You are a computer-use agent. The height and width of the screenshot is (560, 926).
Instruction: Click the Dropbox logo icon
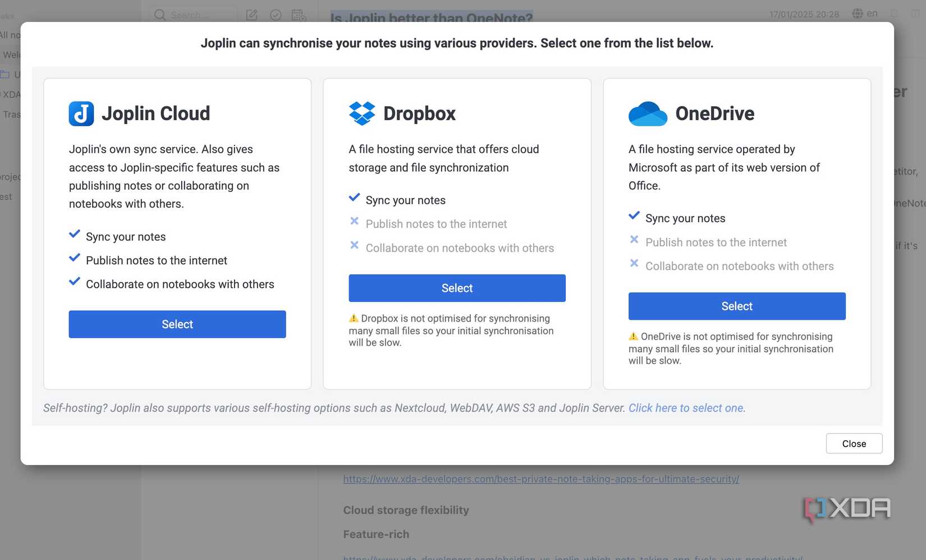pos(362,113)
